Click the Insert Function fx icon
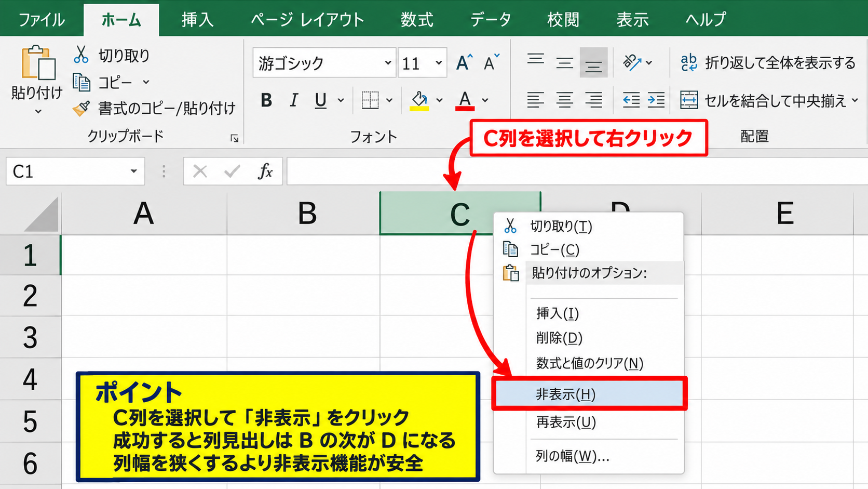868x489 pixels. (x=265, y=171)
